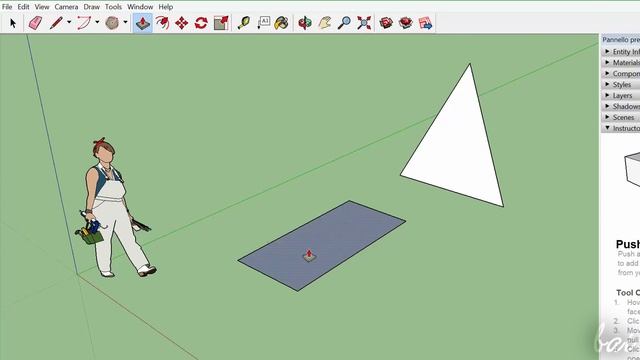
Task: Activate the Move tool
Action: (182, 23)
